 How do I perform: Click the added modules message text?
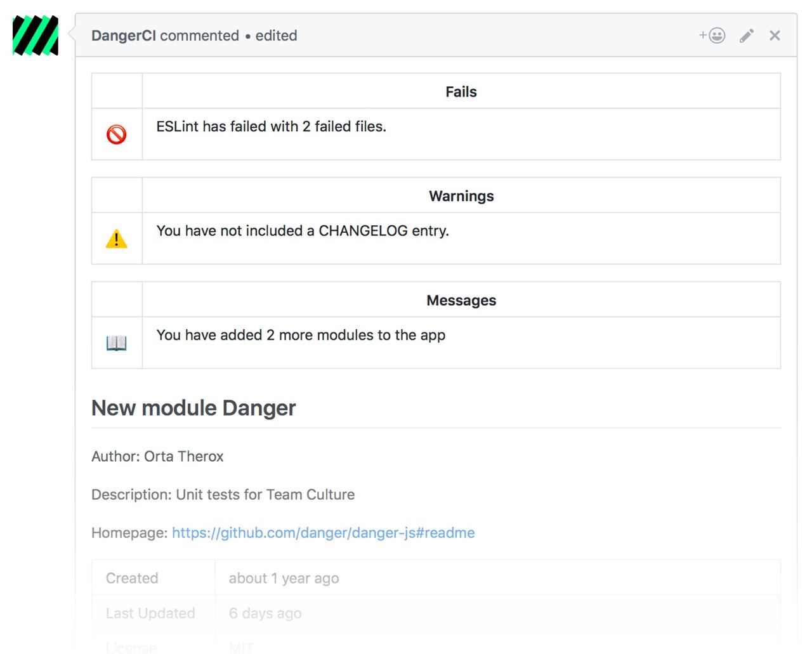(301, 335)
